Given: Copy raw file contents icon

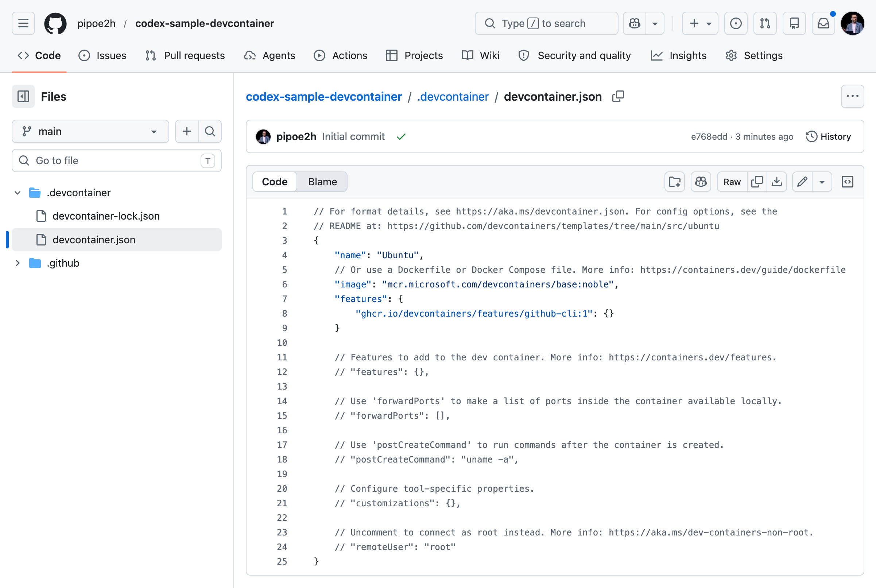Looking at the screenshot, I should point(757,182).
